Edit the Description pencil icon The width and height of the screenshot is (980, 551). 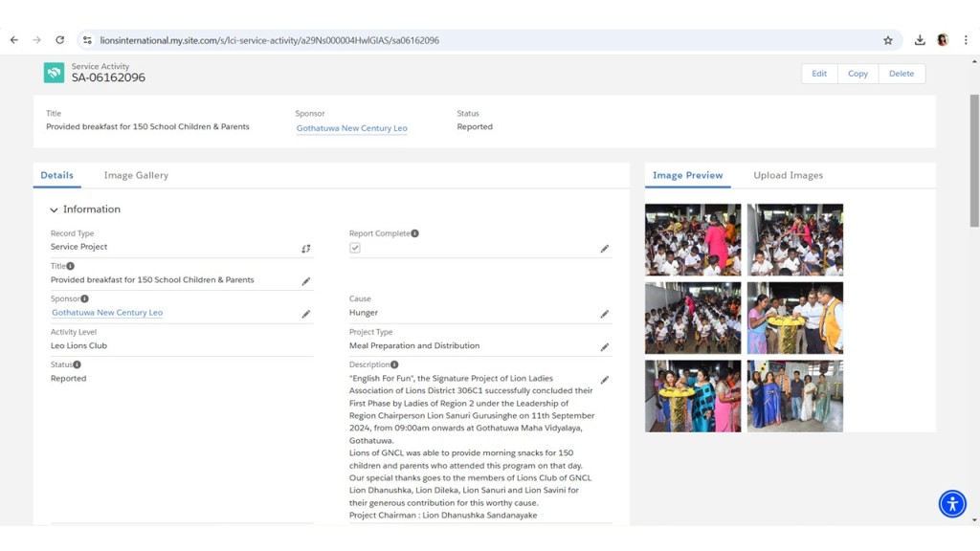(605, 379)
